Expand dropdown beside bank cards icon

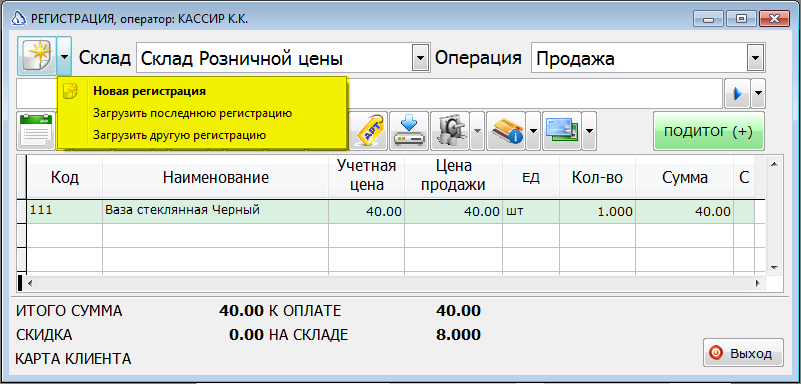click(x=590, y=131)
